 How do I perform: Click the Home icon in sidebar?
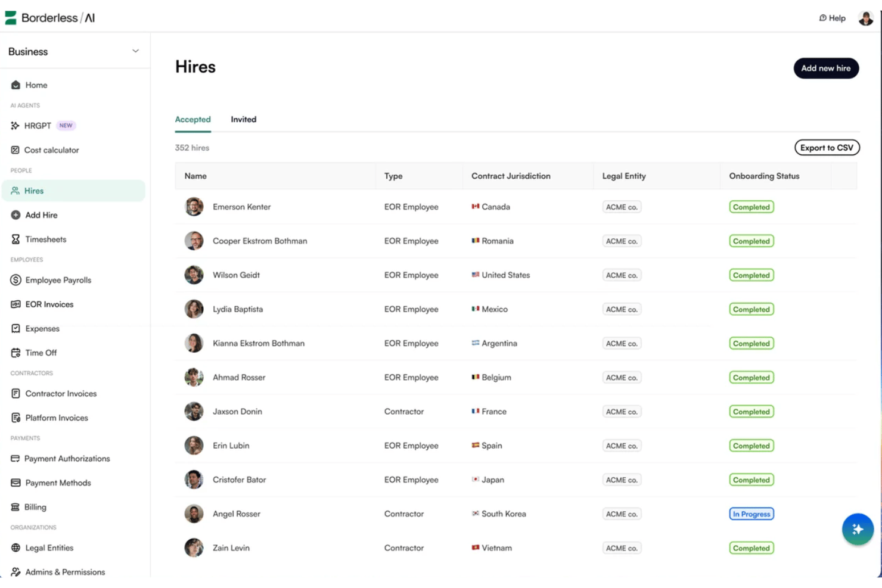[15, 85]
